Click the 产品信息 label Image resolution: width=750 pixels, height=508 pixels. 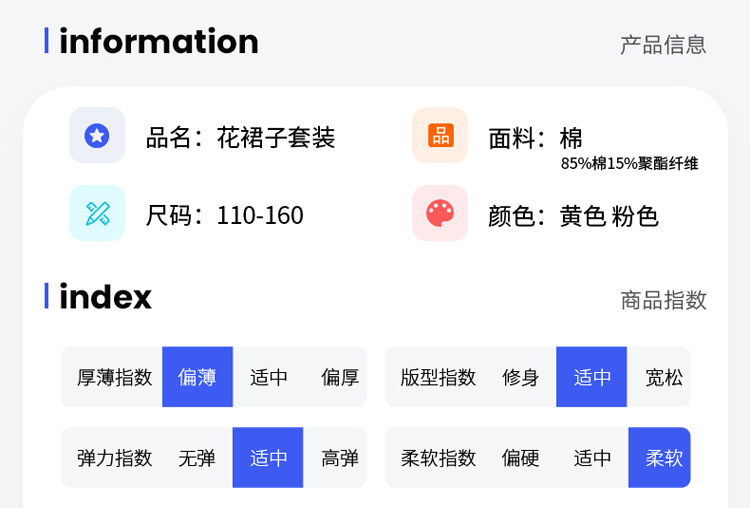tap(663, 44)
